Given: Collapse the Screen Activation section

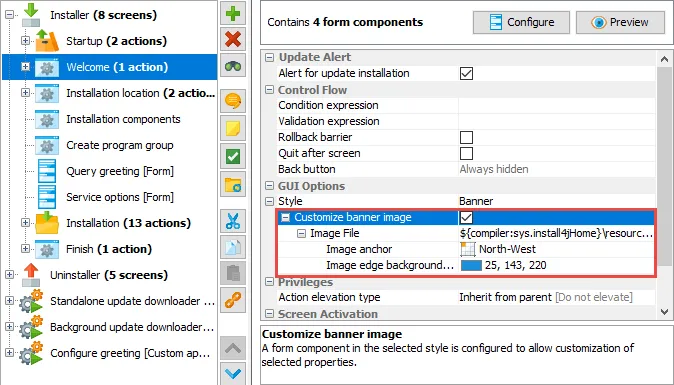Looking at the screenshot, I should (x=270, y=314).
